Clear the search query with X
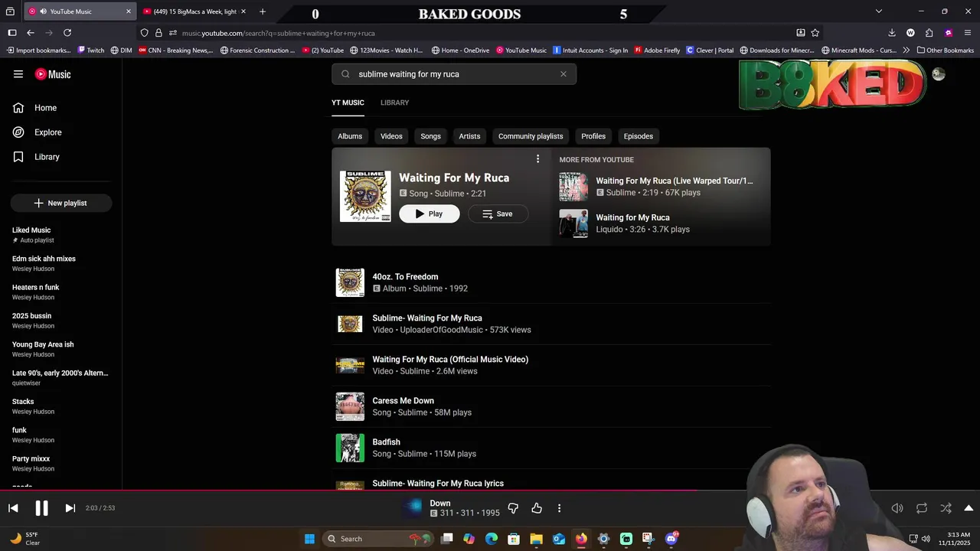Screen dimensions: 980x551 point(563,74)
